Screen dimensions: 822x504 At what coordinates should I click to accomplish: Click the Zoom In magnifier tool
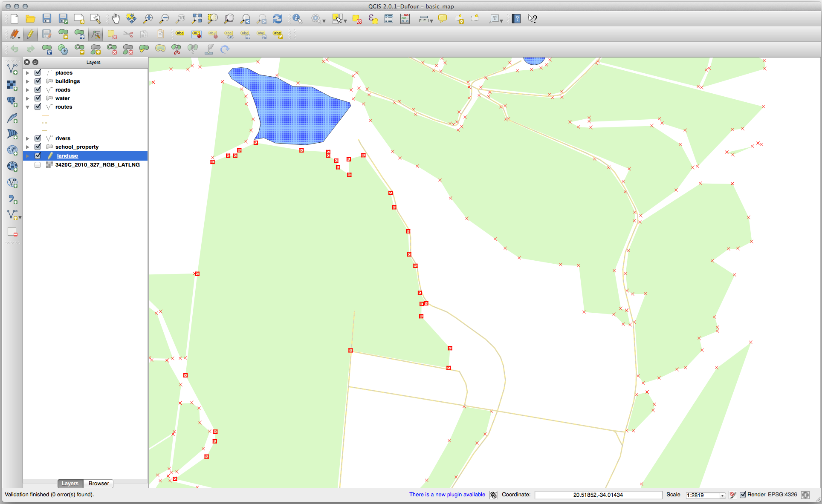tap(148, 19)
